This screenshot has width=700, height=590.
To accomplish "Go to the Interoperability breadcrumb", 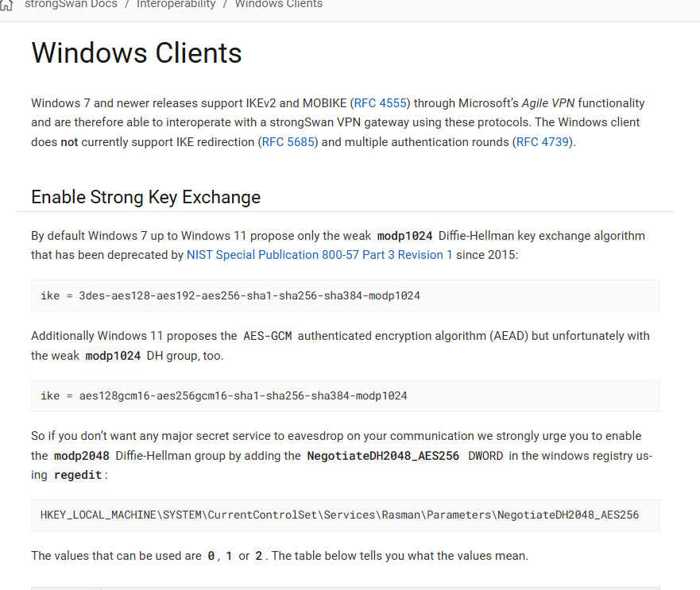I will click(176, 5).
